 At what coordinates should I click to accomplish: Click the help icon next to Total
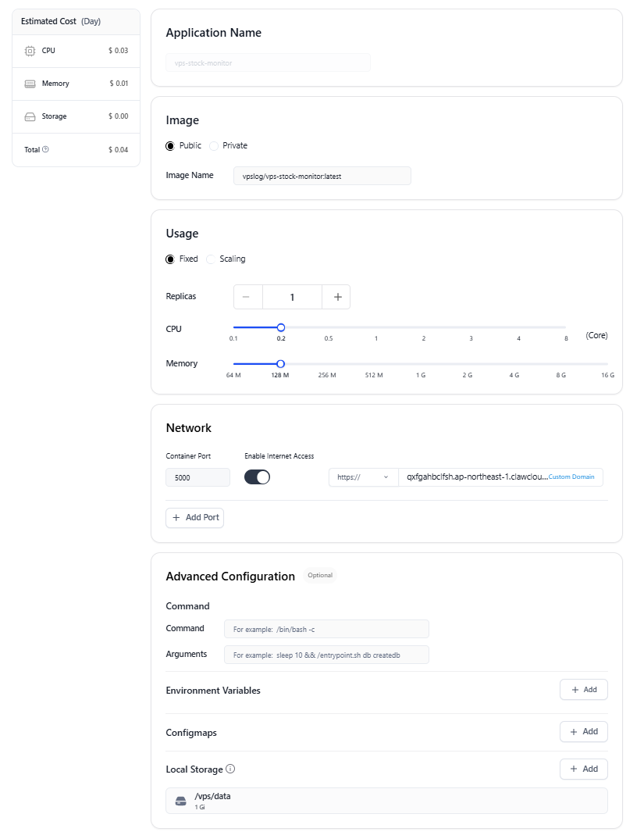[x=45, y=149]
